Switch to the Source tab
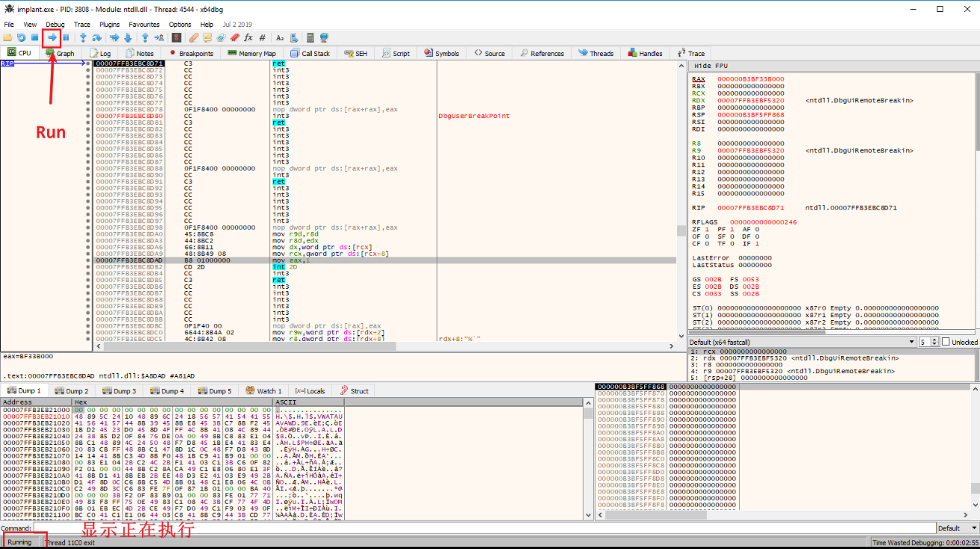 pyautogui.click(x=489, y=53)
